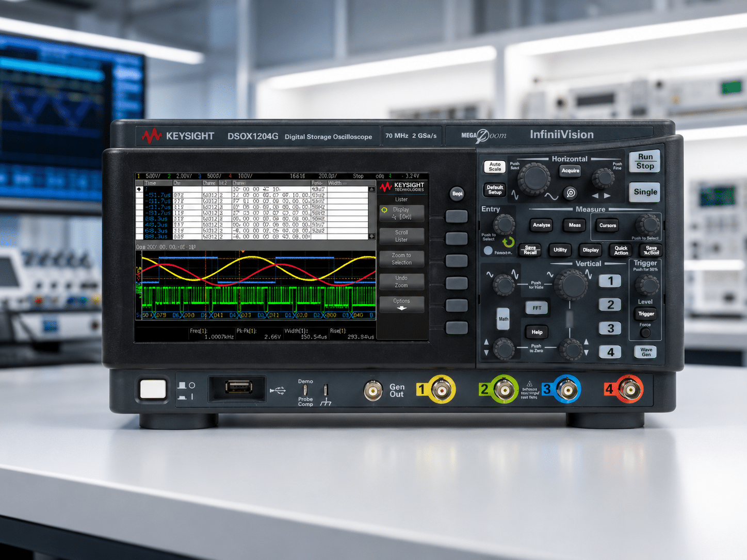Toggle channel 2 with the Vertical 2 key
Screen dimensions: 747x560
[x=610, y=305]
